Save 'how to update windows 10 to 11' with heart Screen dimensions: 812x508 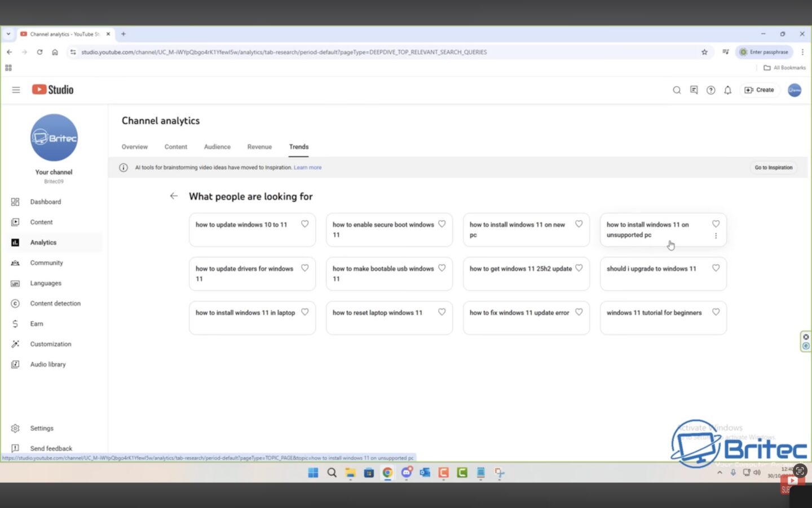click(304, 224)
